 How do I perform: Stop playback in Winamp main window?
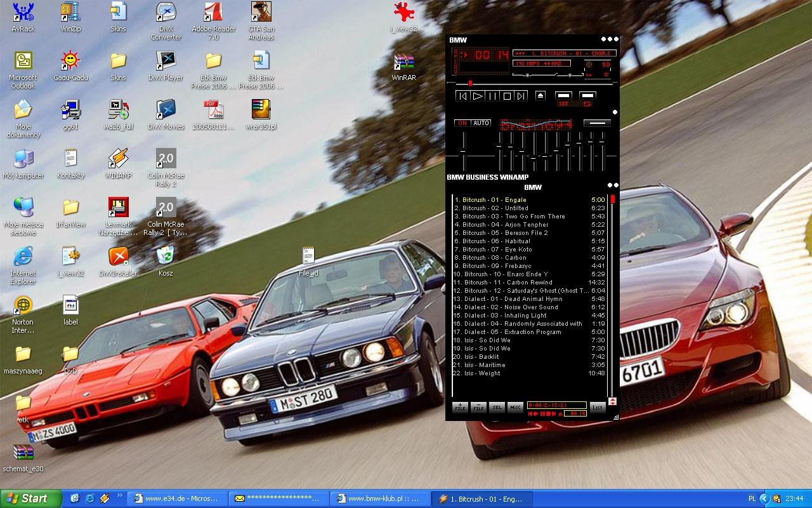click(x=506, y=96)
